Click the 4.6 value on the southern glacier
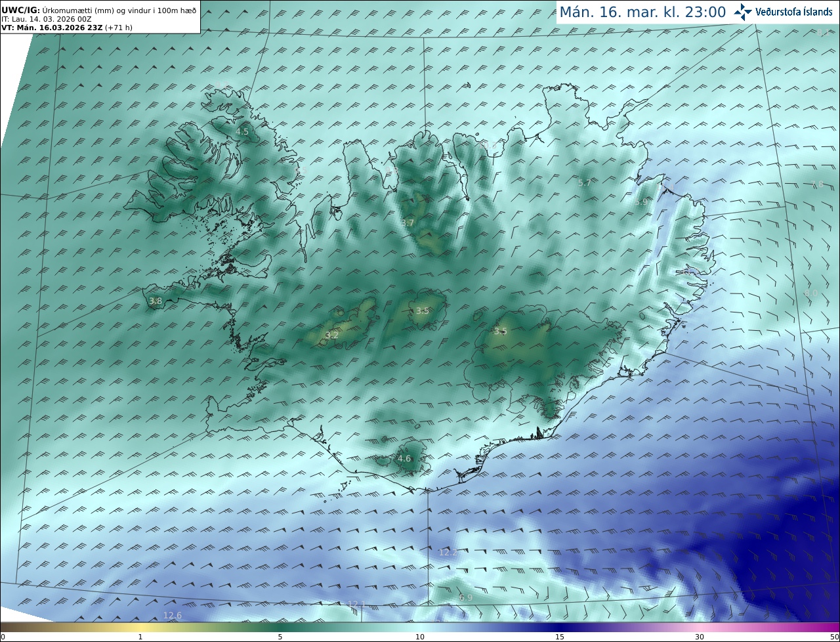Viewport: 840px width, 642px height. (x=404, y=459)
